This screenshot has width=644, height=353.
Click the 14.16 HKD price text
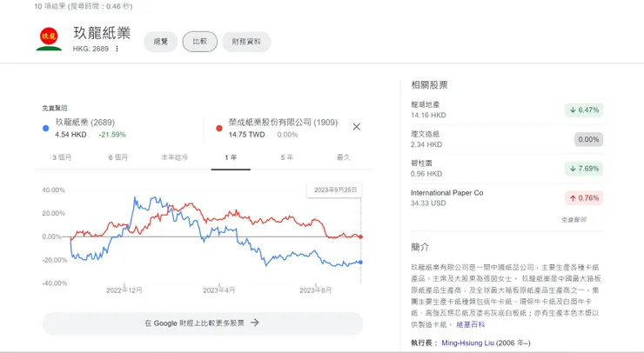click(428, 116)
